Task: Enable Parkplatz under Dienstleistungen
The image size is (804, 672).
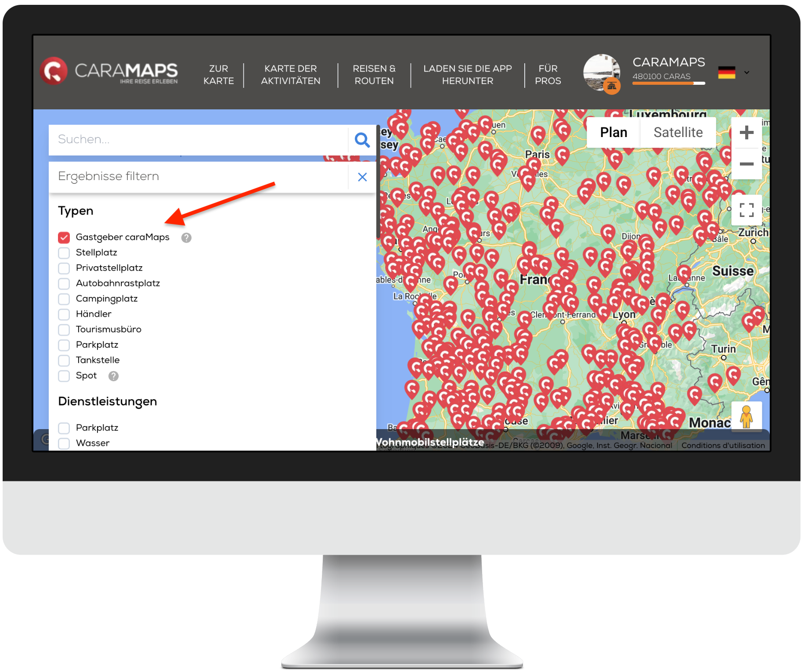Action: 64,428
